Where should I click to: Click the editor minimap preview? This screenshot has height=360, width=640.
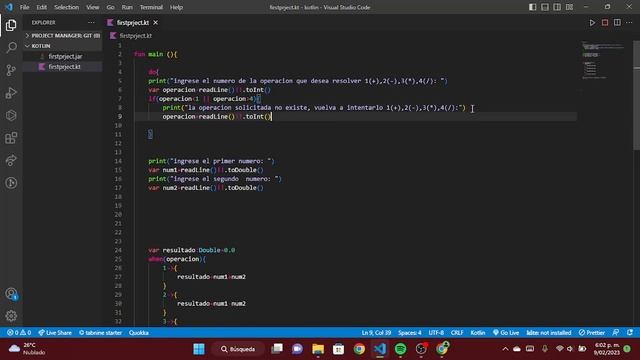click(603, 60)
